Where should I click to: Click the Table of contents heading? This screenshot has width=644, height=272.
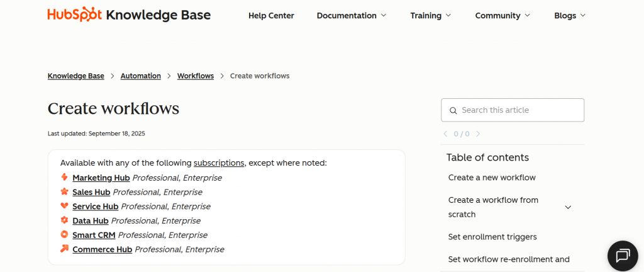click(x=487, y=157)
